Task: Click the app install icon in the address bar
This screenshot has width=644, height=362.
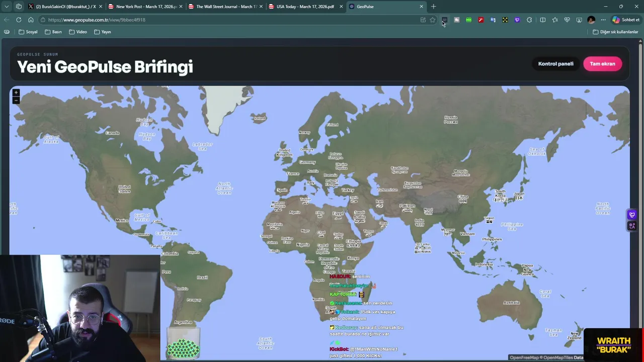Action: [423, 20]
